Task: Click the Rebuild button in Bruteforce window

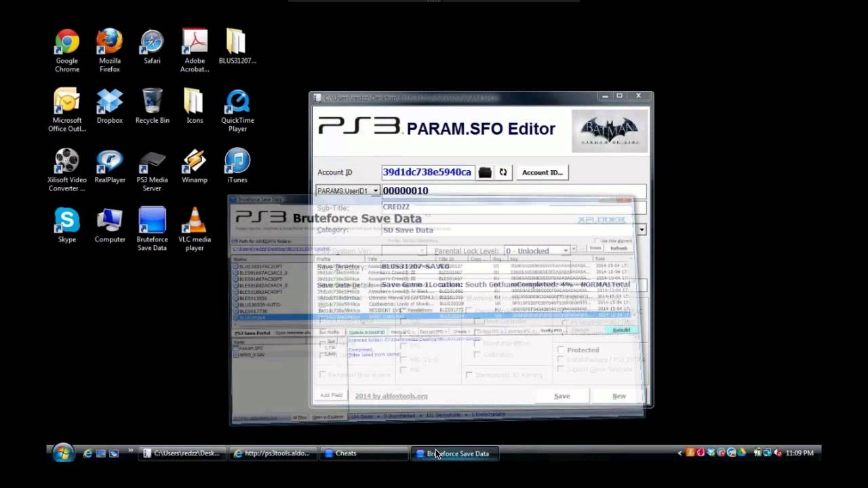Action: click(621, 330)
